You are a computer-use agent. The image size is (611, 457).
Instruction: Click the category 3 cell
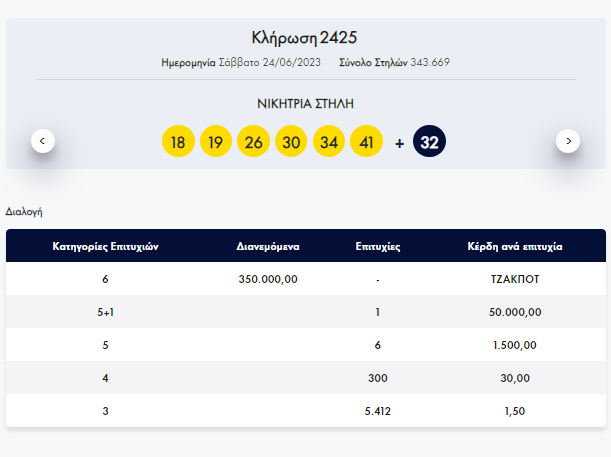point(106,411)
